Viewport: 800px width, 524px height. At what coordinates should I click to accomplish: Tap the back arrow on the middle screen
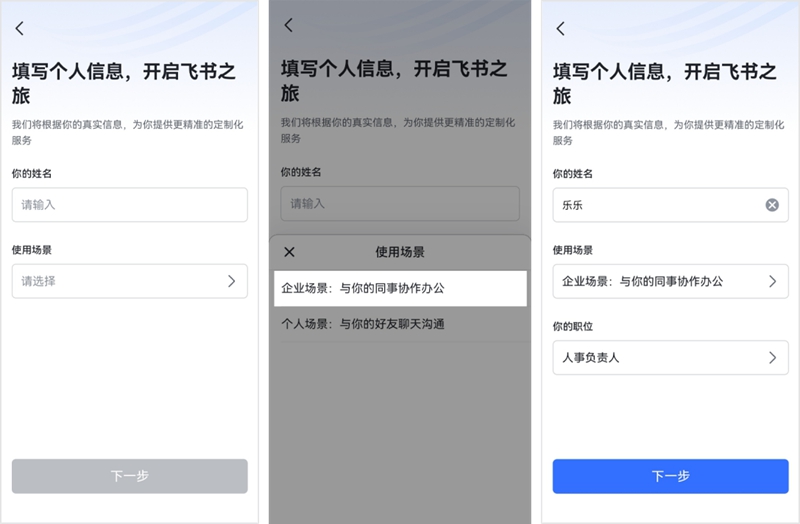tap(289, 25)
